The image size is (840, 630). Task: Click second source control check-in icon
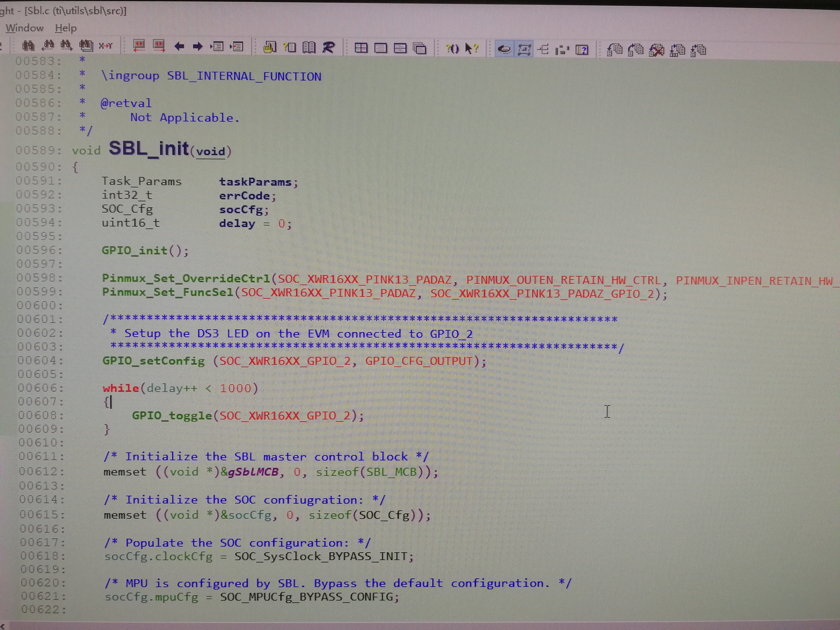coord(636,50)
